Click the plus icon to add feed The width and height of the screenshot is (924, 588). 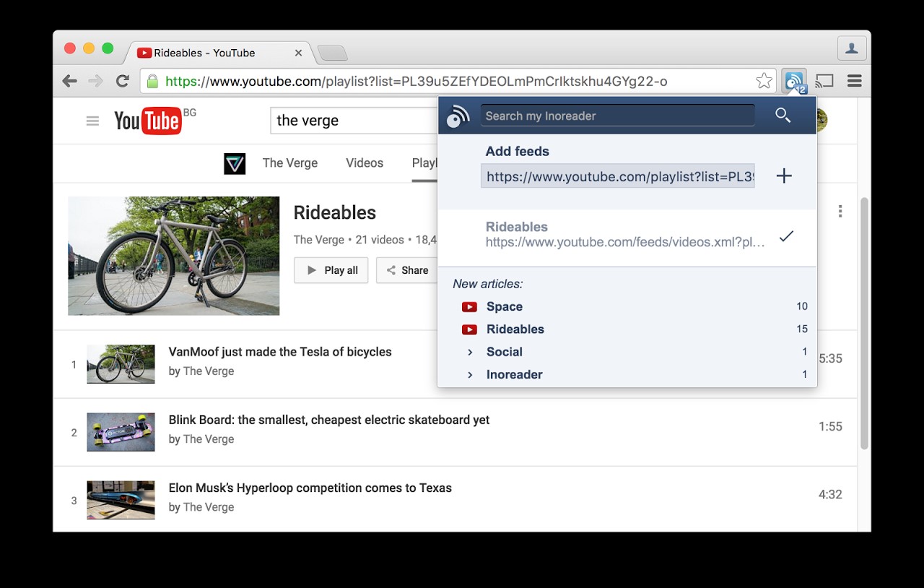coord(784,176)
